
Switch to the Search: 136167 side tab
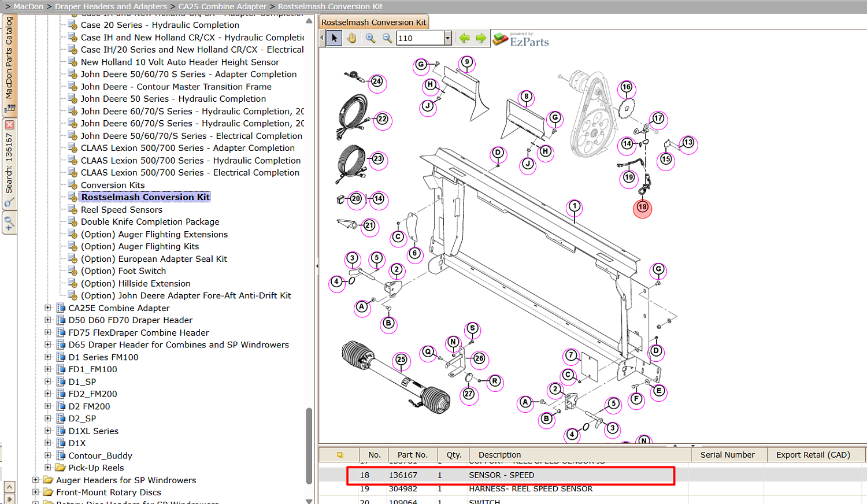pyautogui.click(x=9, y=164)
